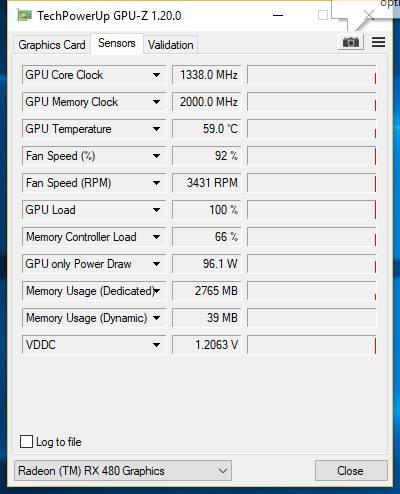Expand the VDDC sensor dropdown

point(156,345)
